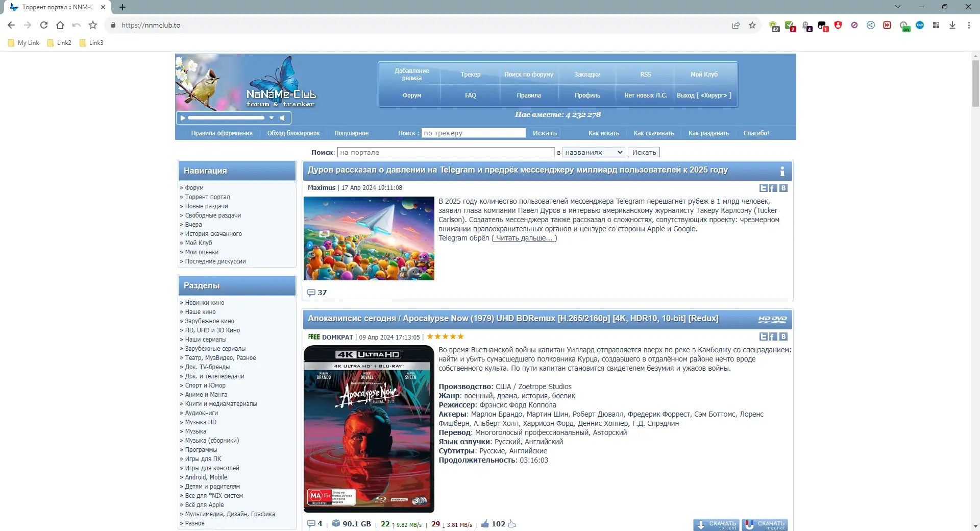The height and width of the screenshot is (531, 980).
Task: Open 'Аниме и Манга' section link
Action: pos(206,395)
